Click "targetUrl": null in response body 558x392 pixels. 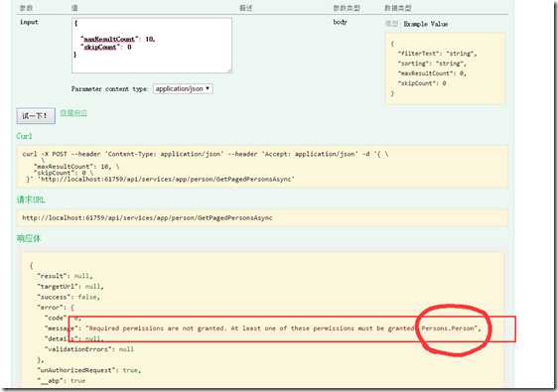70,286
